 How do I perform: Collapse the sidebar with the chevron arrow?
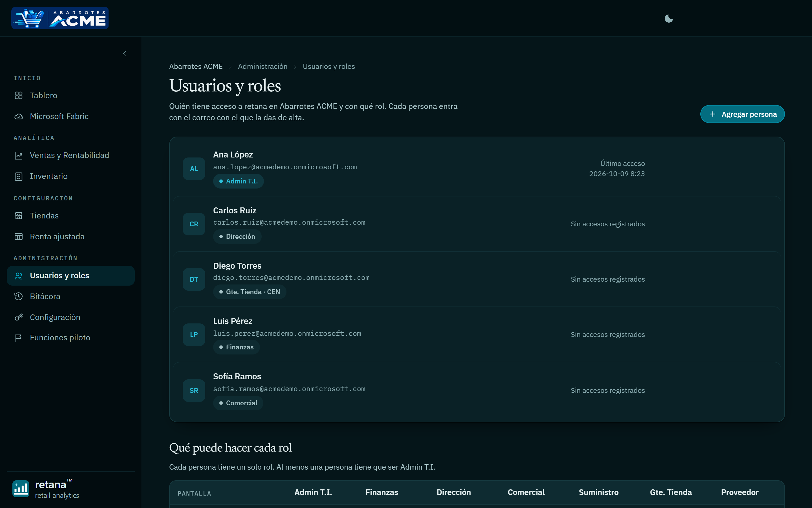(x=125, y=54)
